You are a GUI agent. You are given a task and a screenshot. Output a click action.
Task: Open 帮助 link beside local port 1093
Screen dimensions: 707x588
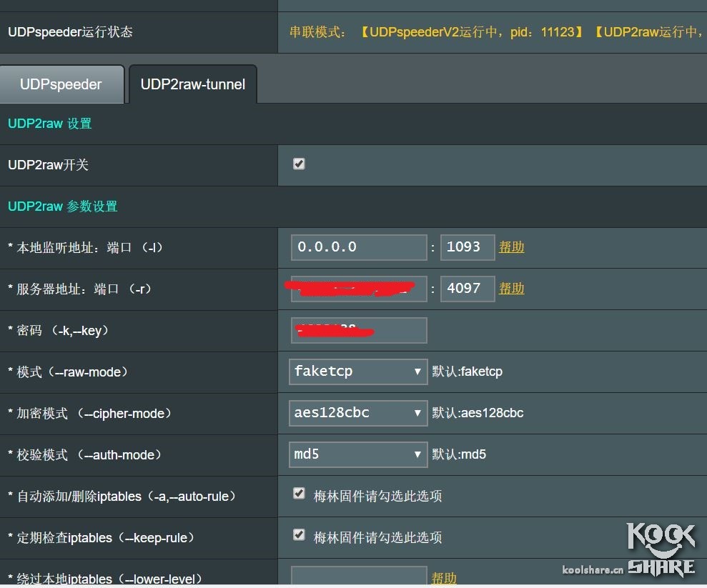coord(511,247)
